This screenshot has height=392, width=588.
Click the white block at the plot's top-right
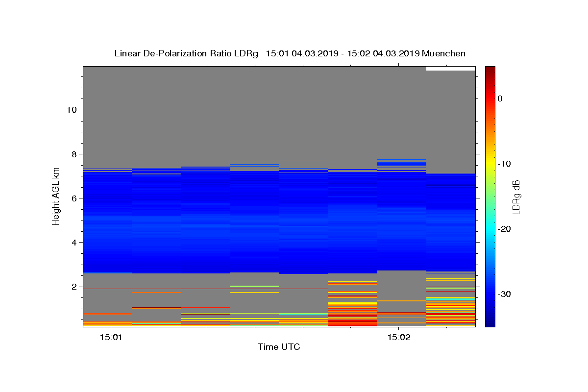click(451, 69)
